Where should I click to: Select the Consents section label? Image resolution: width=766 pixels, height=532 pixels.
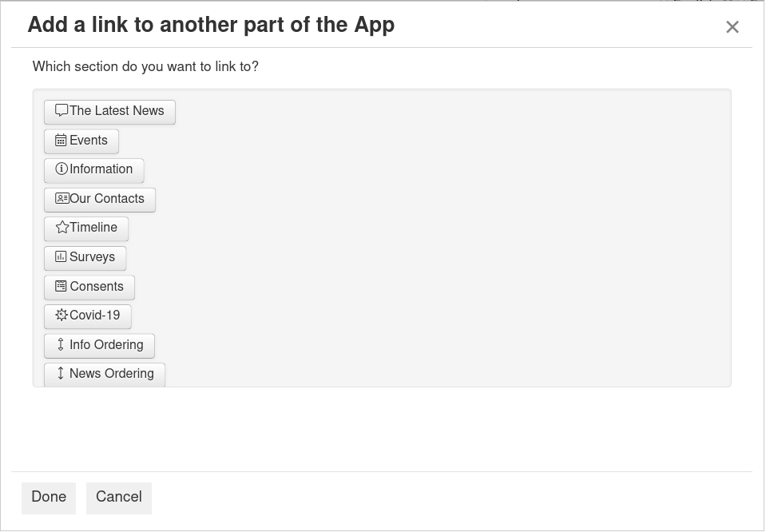(97, 287)
